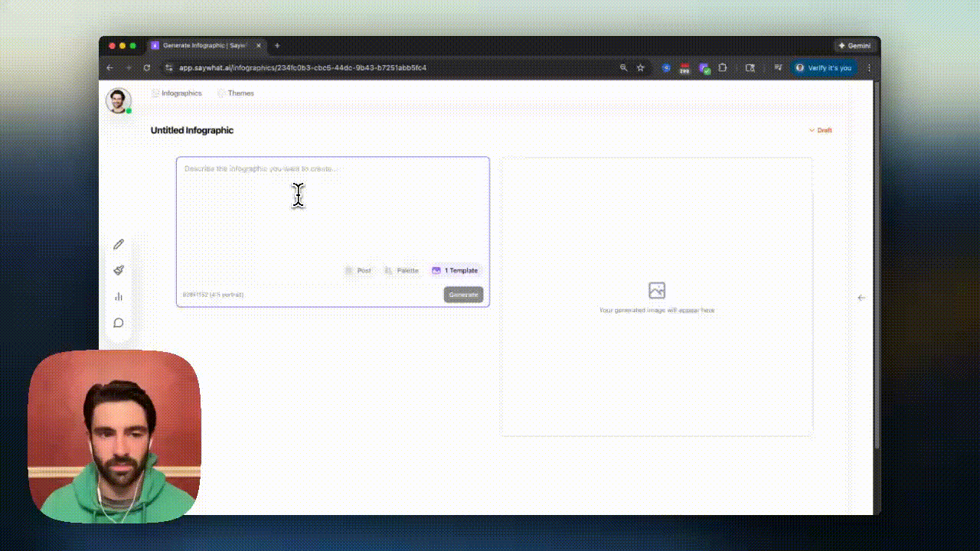Toggle the sidebar collapse arrow on right edge

pyautogui.click(x=861, y=297)
